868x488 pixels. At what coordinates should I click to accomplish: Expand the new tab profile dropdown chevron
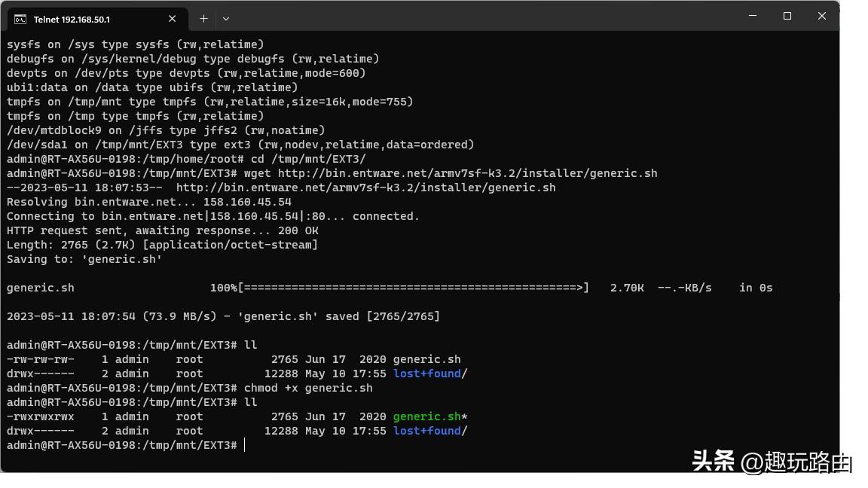pyautogui.click(x=225, y=19)
